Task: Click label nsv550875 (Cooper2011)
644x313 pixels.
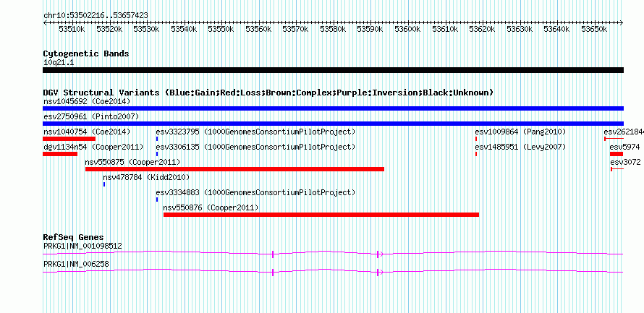Action: [132, 162]
